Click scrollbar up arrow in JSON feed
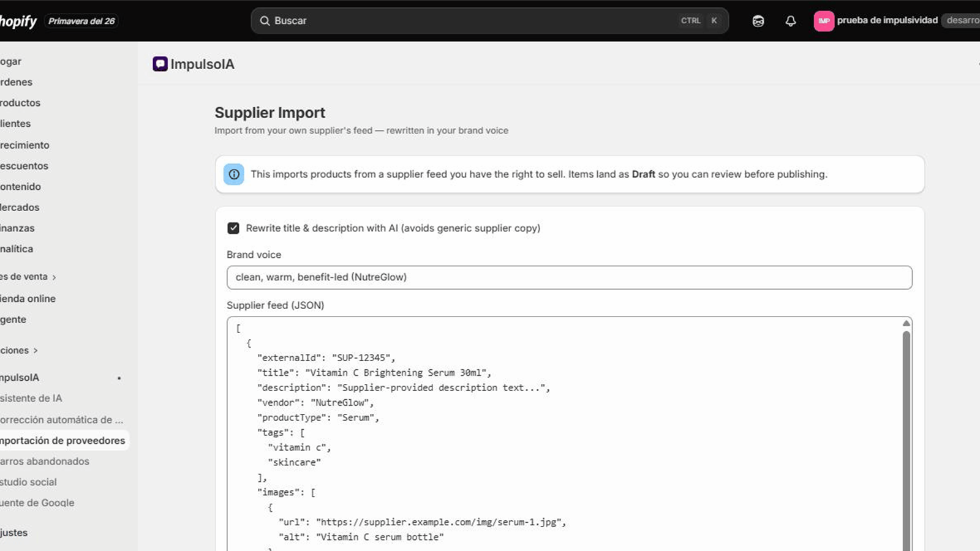 tap(907, 323)
